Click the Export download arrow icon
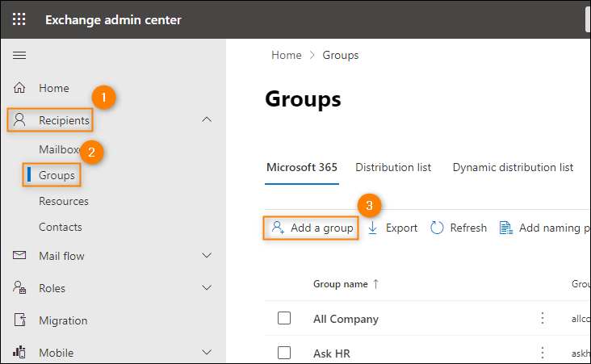 click(x=372, y=228)
